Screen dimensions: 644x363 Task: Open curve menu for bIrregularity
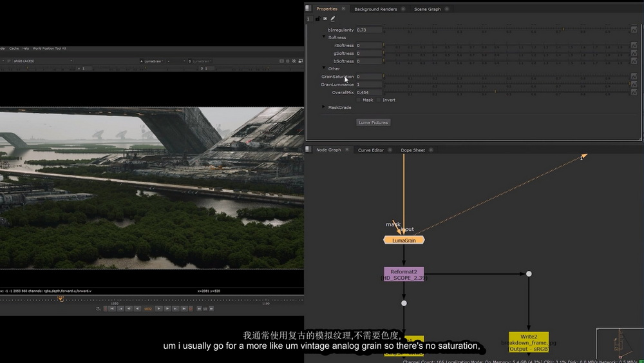(x=634, y=30)
